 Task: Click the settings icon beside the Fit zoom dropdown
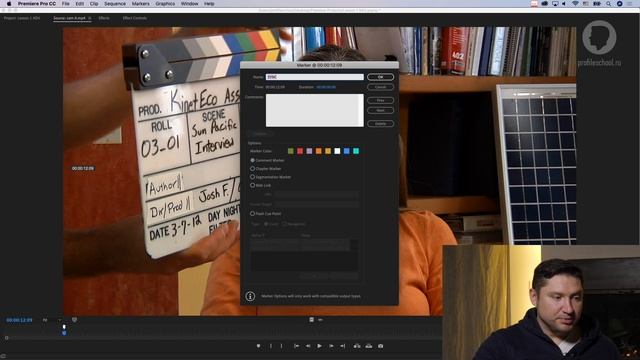74,320
